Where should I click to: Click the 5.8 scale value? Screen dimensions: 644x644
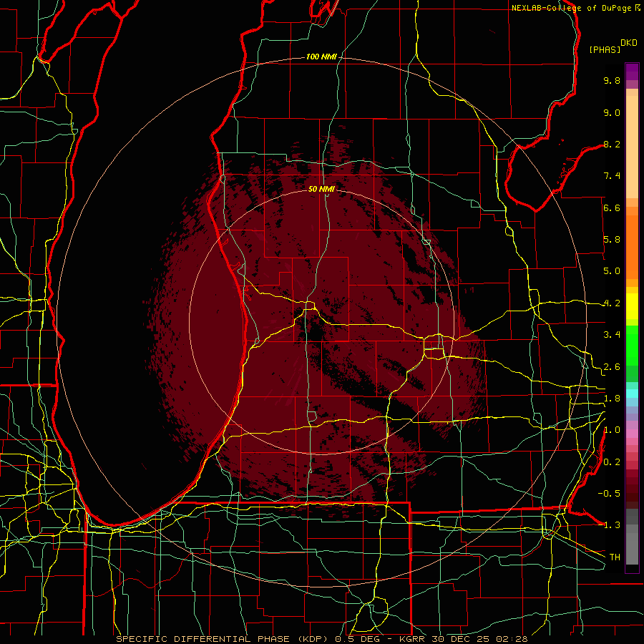coord(612,240)
